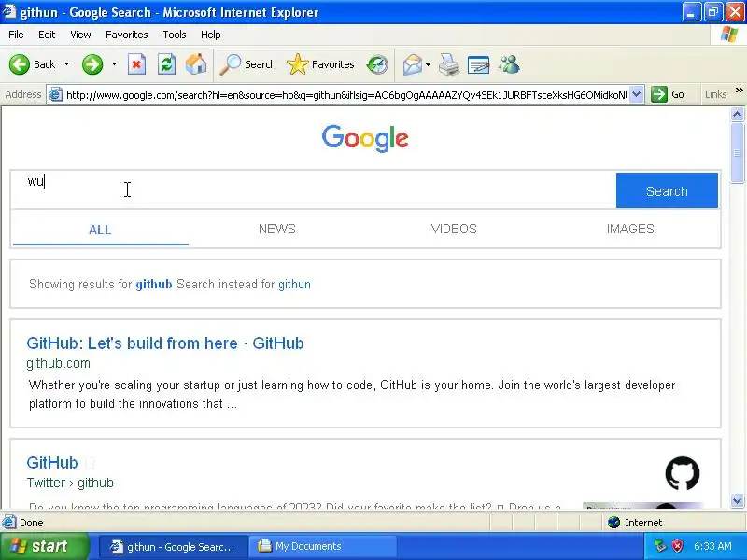Screen dimensions: 747x560
Task: Click the Windows flag throbber logo
Action: 729,35
